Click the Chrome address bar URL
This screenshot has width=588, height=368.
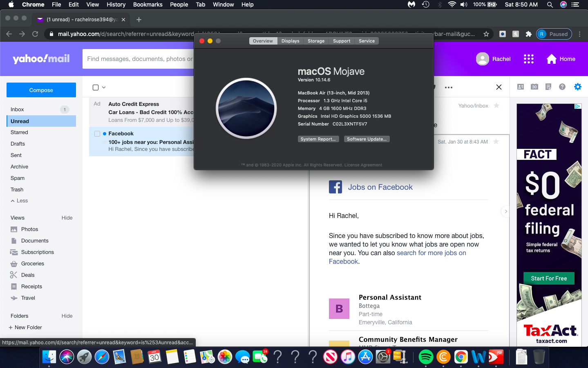(x=266, y=34)
